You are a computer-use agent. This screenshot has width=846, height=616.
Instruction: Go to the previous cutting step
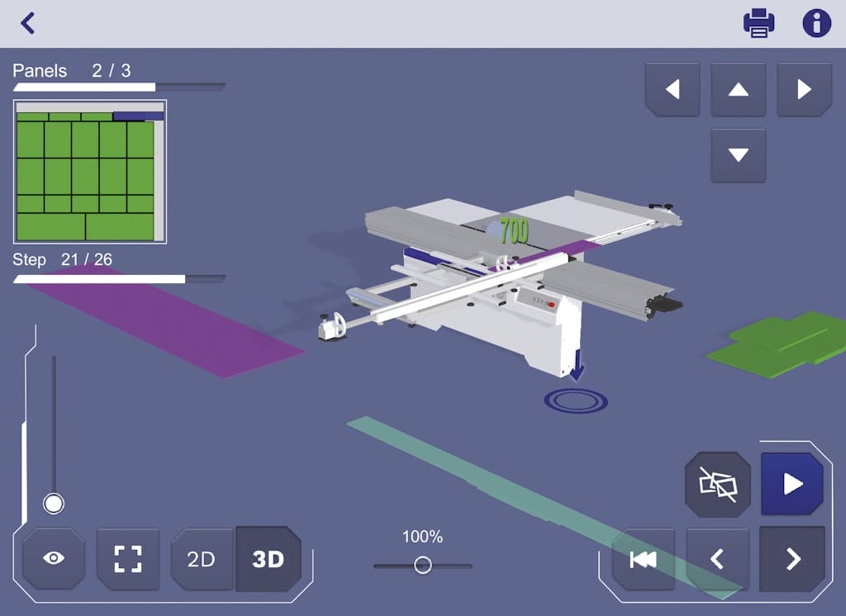pyautogui.click(x=717, y=559)
